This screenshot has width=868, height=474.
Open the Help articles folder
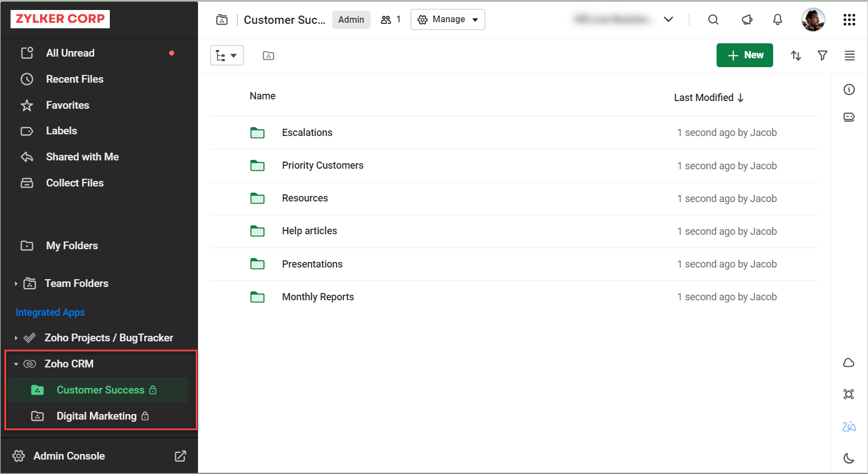[x=309, y=231]
